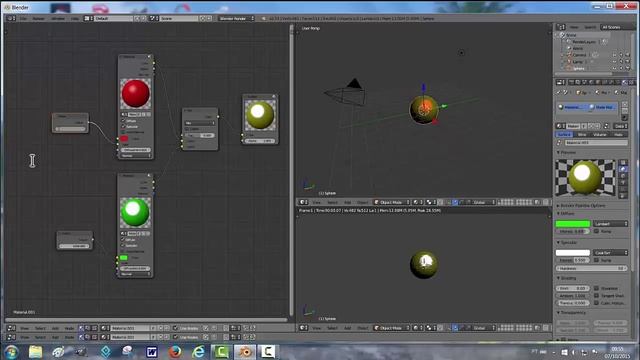Click editor type icon in upper 3D viewport header
This screenshot has width=640, height=360.
[304, 202]
